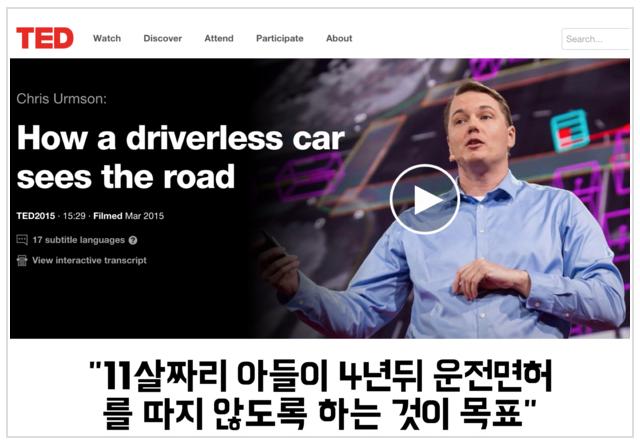Click the 15:29 talk duration text
This screenshot has height=442, width=640.
click(x=74, y=216)
